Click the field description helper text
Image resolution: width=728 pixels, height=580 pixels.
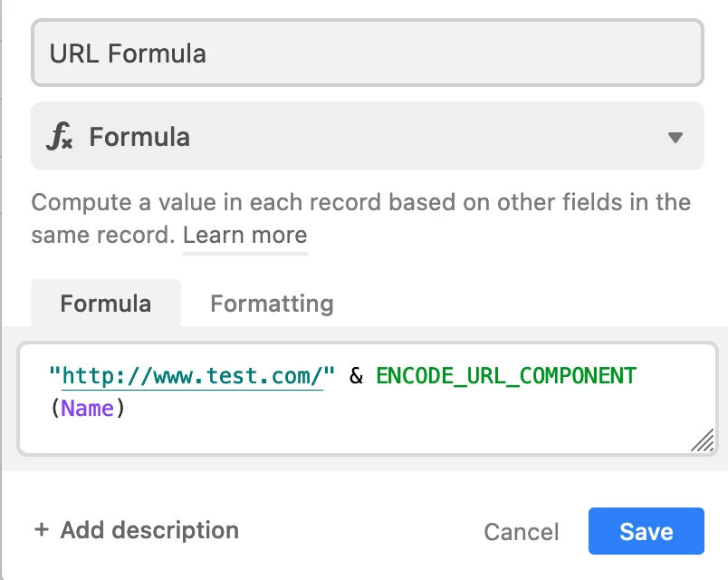360,218
